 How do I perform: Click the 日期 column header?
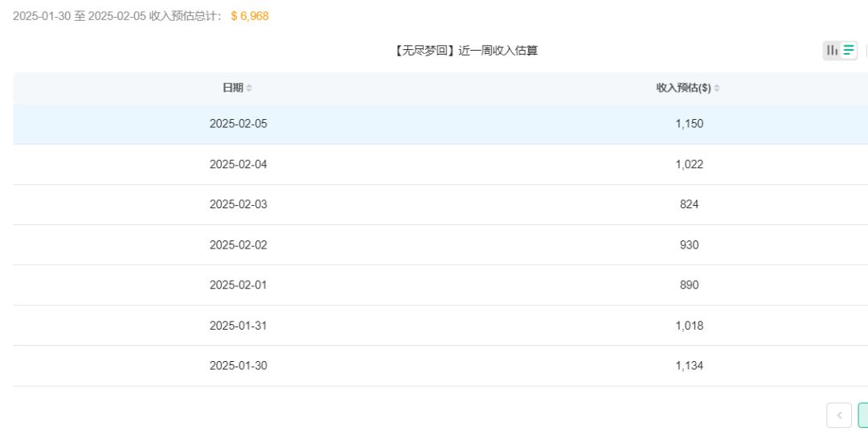tap(233, 88)
